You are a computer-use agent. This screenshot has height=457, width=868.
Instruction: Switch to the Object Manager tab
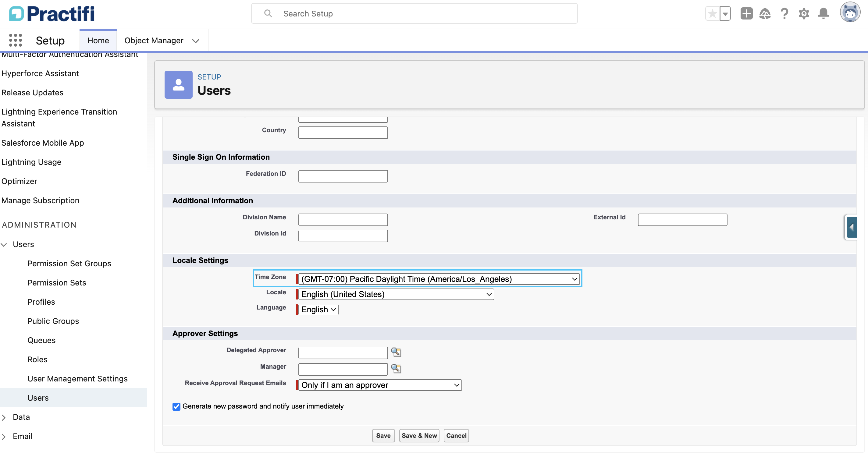point(154,41)
